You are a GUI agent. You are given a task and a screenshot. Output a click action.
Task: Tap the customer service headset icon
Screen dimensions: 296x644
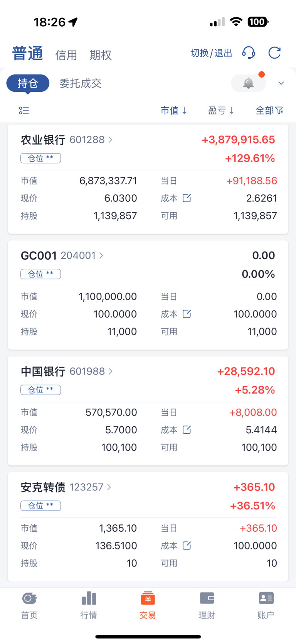[249, 53]
